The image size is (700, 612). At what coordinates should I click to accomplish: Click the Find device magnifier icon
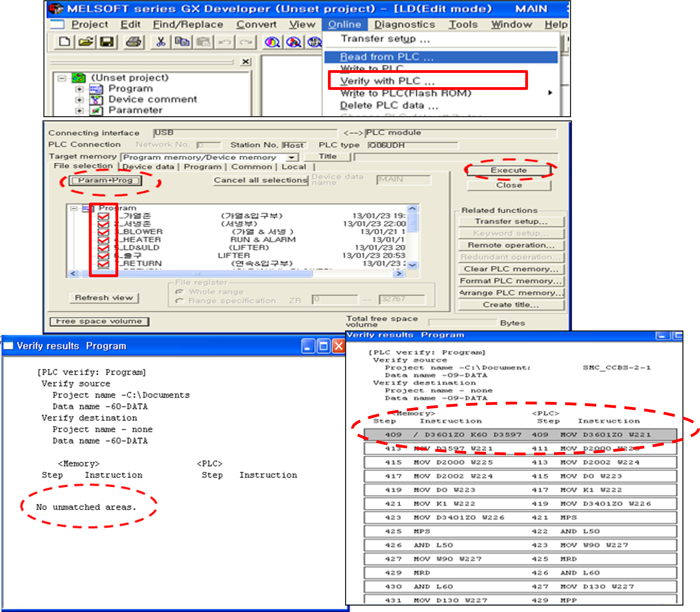272,42
